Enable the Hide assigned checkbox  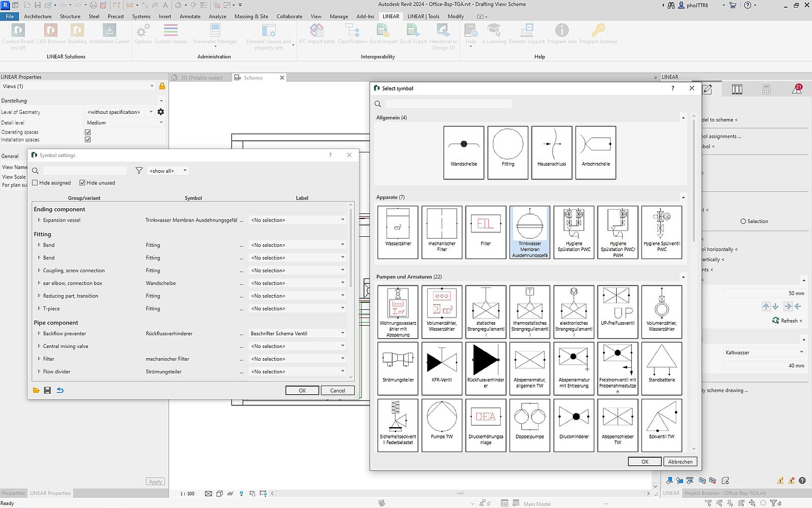point(35,183)
